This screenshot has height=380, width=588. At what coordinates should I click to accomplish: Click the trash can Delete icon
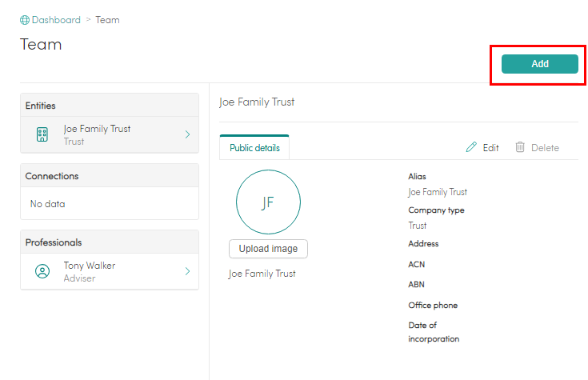(x=520, y=147)
